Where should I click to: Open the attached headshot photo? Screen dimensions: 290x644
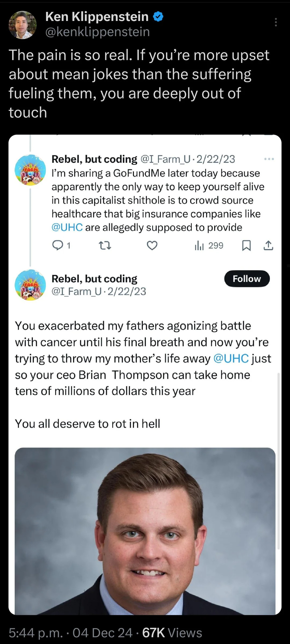click(145, 531)
